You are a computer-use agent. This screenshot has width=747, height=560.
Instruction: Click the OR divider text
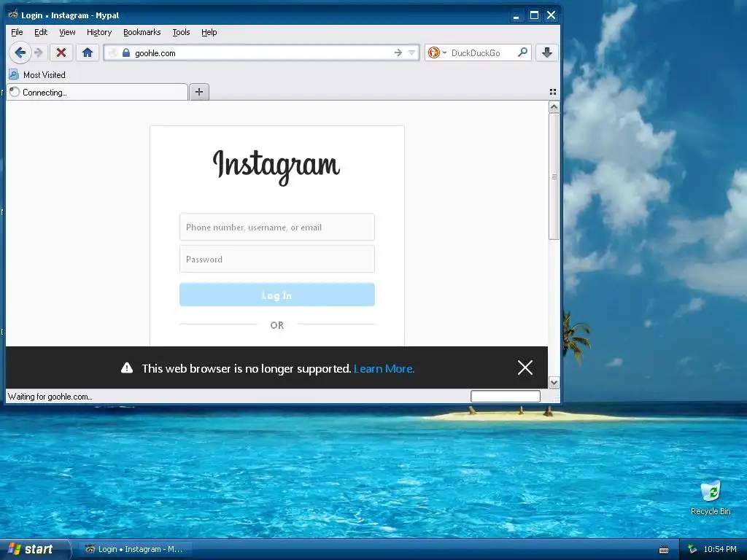click(276, 325)
